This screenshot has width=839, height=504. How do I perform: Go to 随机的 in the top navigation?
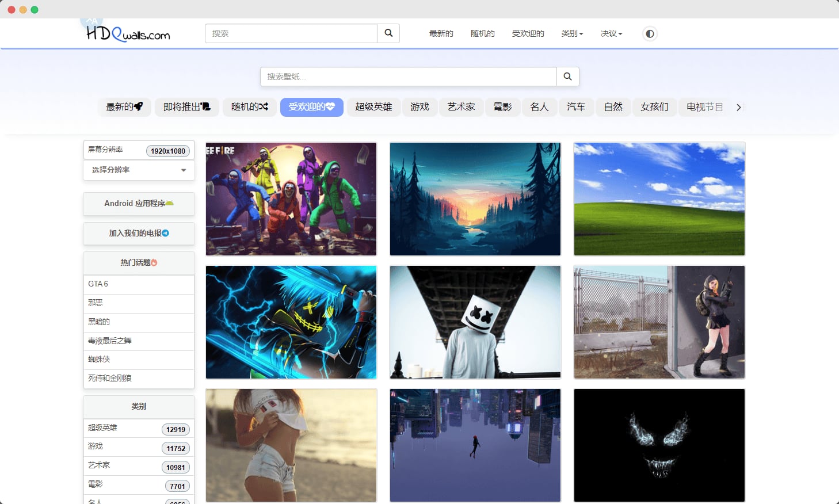click(x=482, y=34)
